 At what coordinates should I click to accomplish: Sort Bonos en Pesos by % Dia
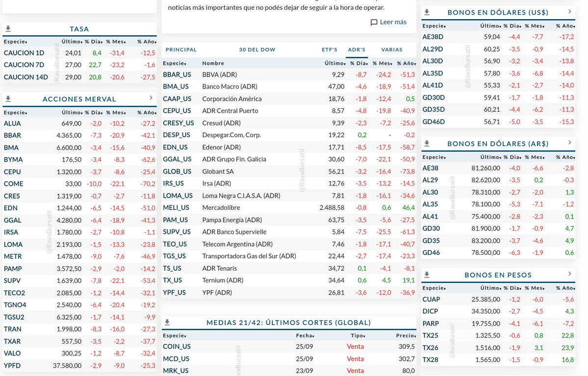click(x=512, y=288)
